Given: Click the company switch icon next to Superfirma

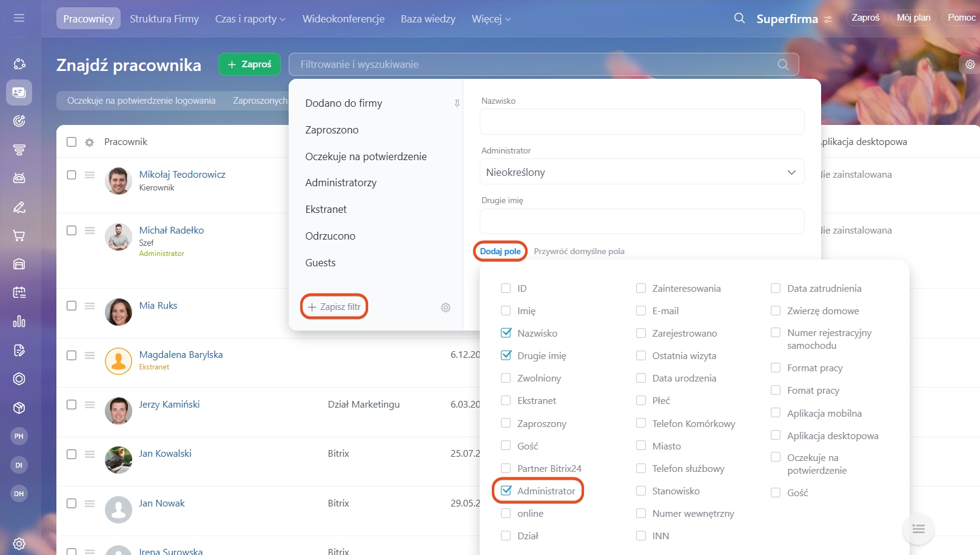Looking at the screenshot, I should 828,19.
